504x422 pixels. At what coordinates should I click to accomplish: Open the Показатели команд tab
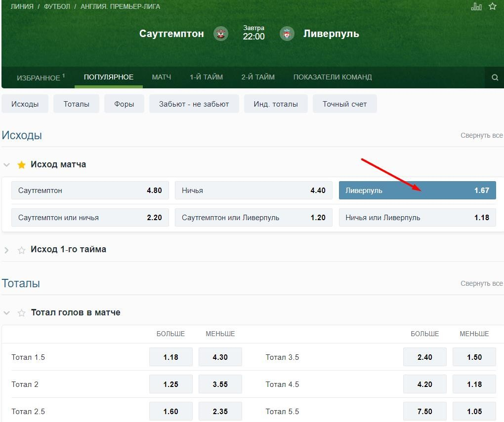[x=333, y=77]
